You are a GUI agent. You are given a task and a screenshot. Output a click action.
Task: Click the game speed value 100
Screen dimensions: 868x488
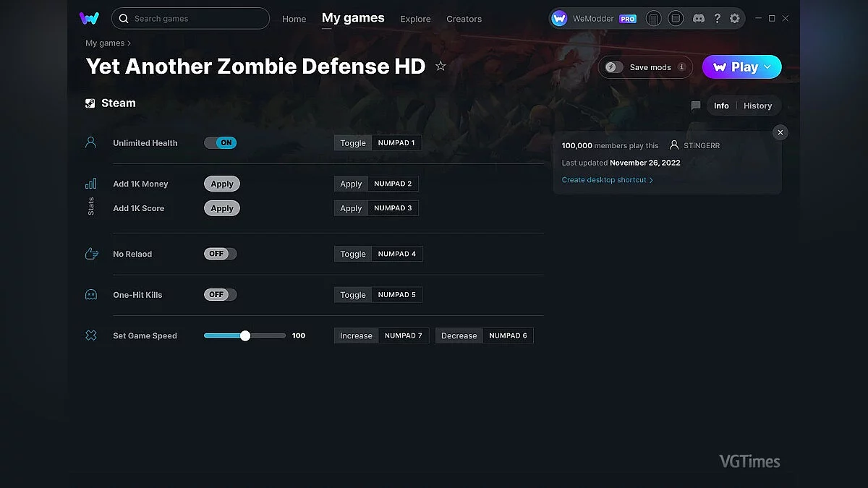299,335
